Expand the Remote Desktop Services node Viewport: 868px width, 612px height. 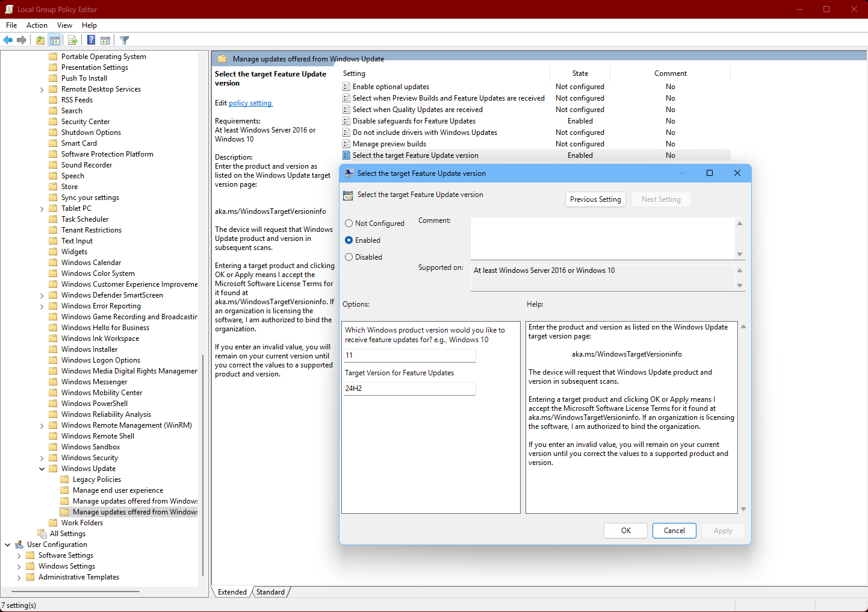[42, 90]
